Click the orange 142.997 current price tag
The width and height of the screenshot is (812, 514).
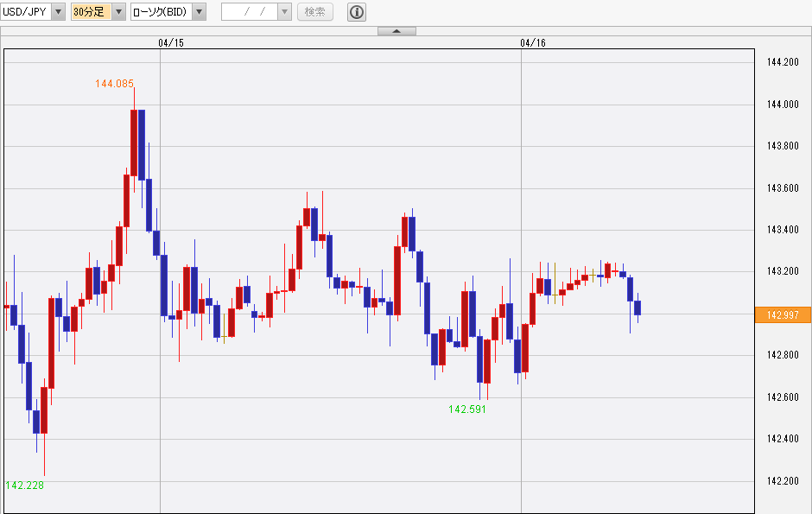[x=783, y=314]
